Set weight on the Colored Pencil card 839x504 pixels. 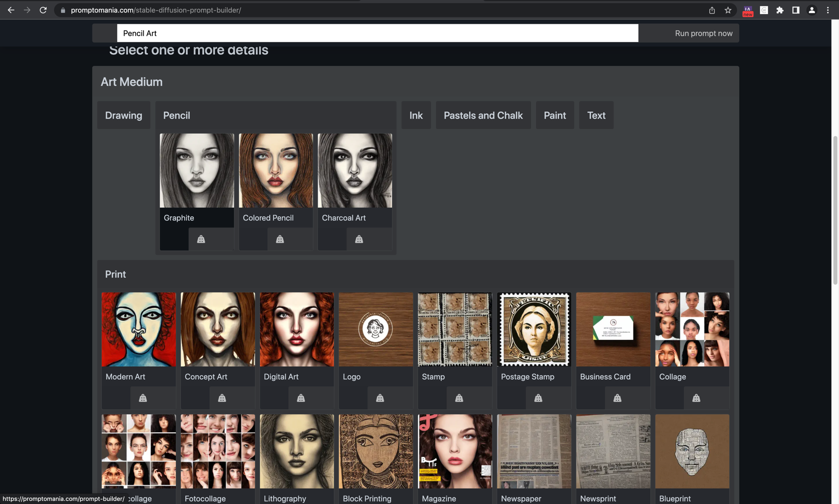(x=280, y=240)
